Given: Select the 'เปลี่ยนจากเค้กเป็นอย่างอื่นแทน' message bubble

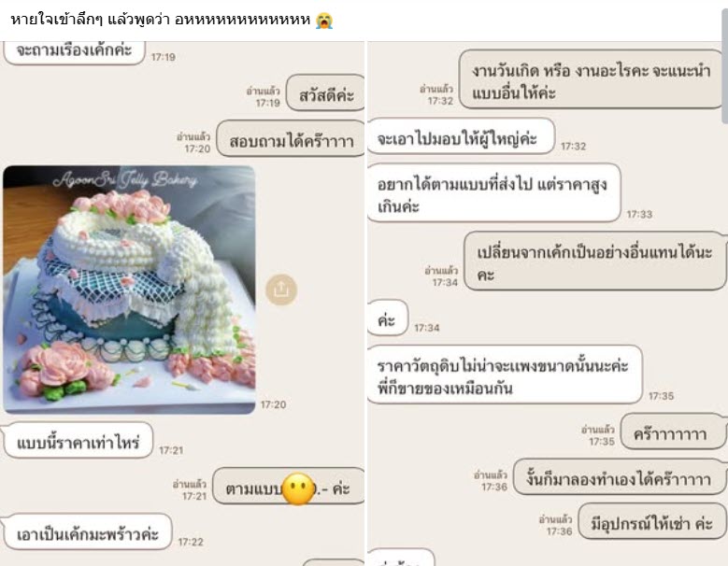Looking at the screenshot, I should coord(595,261).
